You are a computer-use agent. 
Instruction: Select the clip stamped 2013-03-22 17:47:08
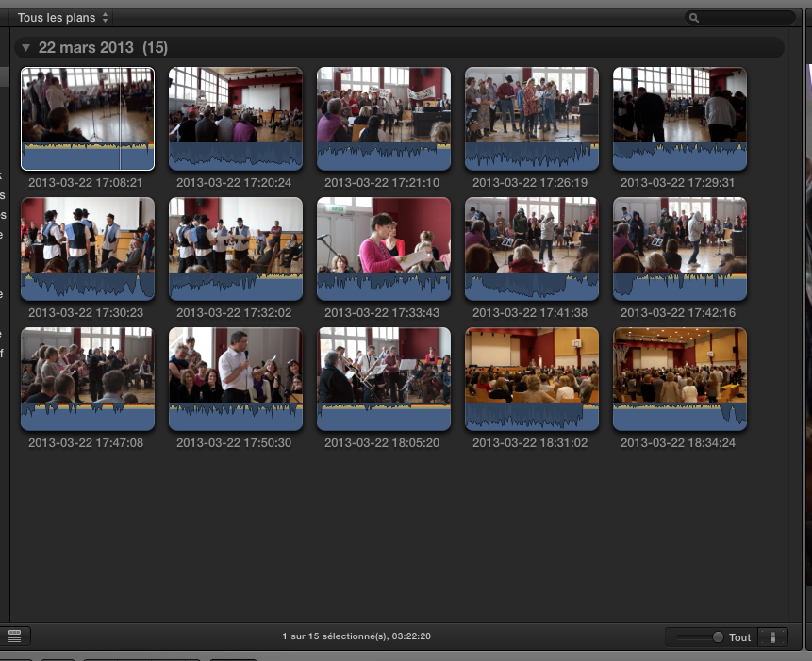click(87, 379)
